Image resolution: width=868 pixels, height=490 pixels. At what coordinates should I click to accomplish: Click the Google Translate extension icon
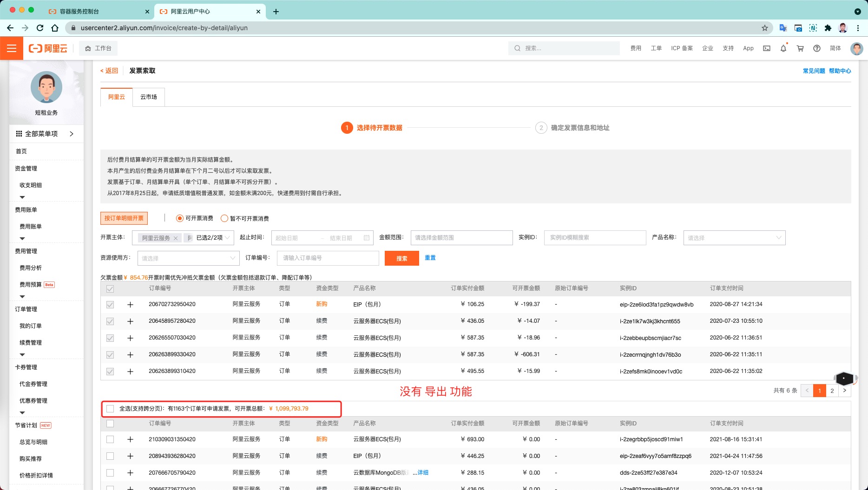coord(783,28)
